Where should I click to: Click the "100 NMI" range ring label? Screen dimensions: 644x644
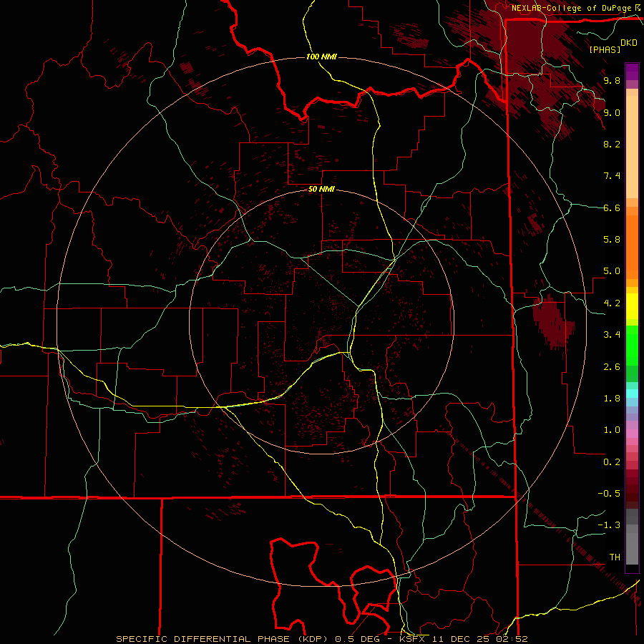coord(321,57)
